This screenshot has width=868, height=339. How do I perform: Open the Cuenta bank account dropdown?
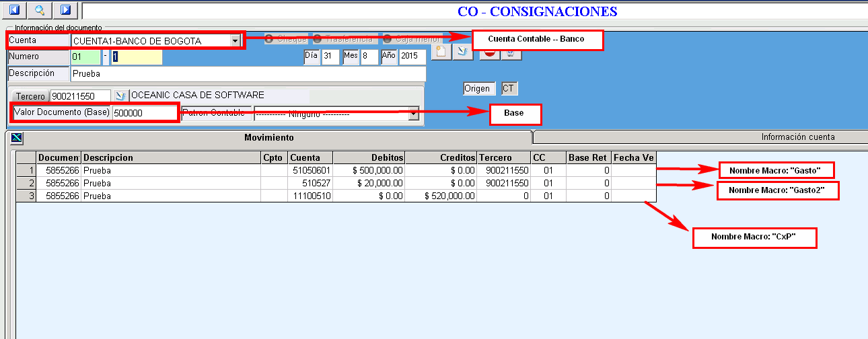coord(235,41)
